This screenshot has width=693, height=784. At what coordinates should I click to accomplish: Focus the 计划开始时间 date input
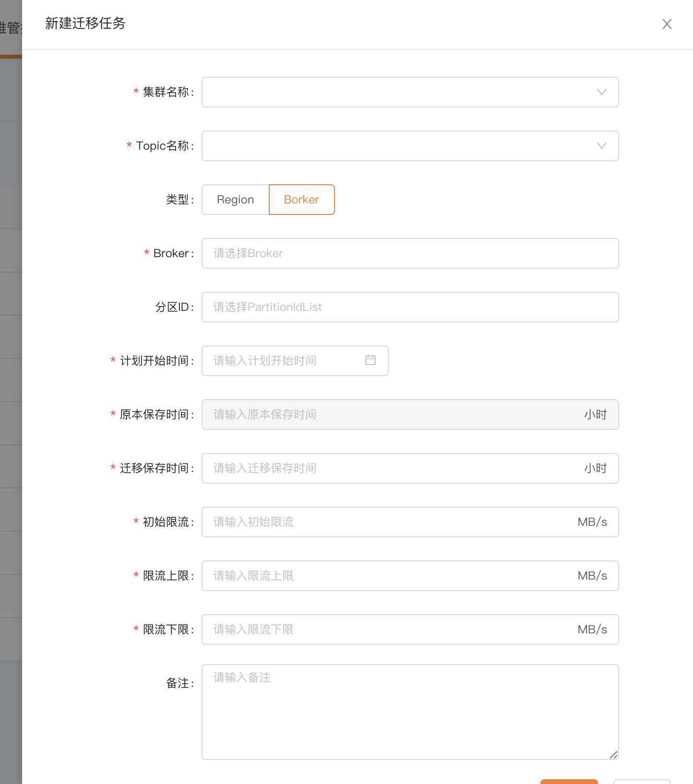click(283, 361)
